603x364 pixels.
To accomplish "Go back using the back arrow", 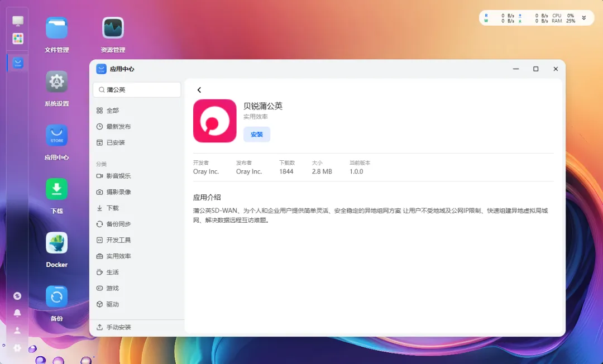I will tap(199, 90).
